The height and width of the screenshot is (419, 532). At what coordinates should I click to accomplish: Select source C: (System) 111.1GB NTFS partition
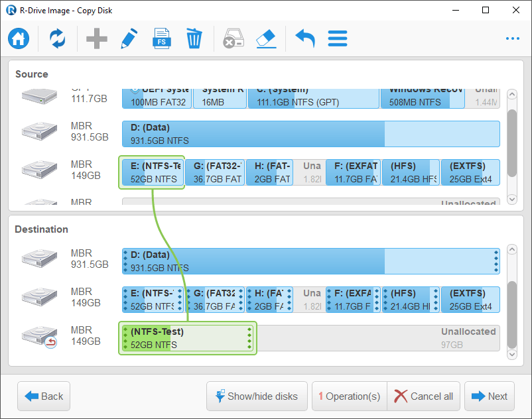coord(314,99)
